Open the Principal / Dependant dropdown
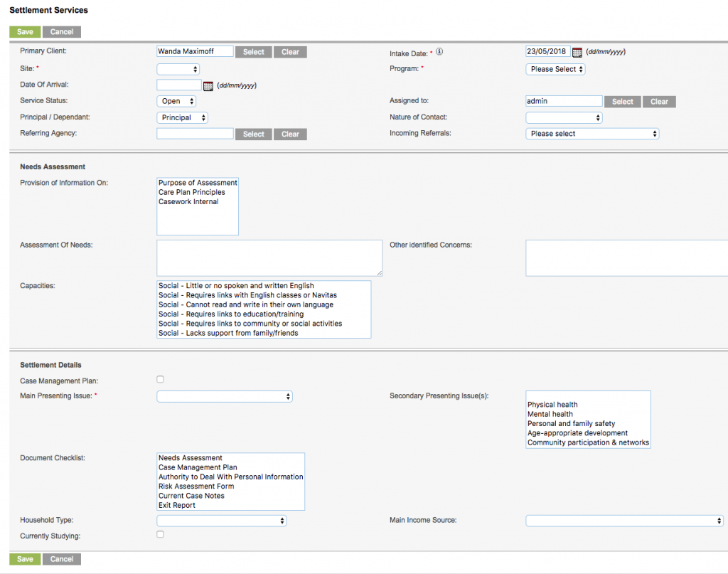The height and width of the screenshot is (574, 728). click(182, 117)
